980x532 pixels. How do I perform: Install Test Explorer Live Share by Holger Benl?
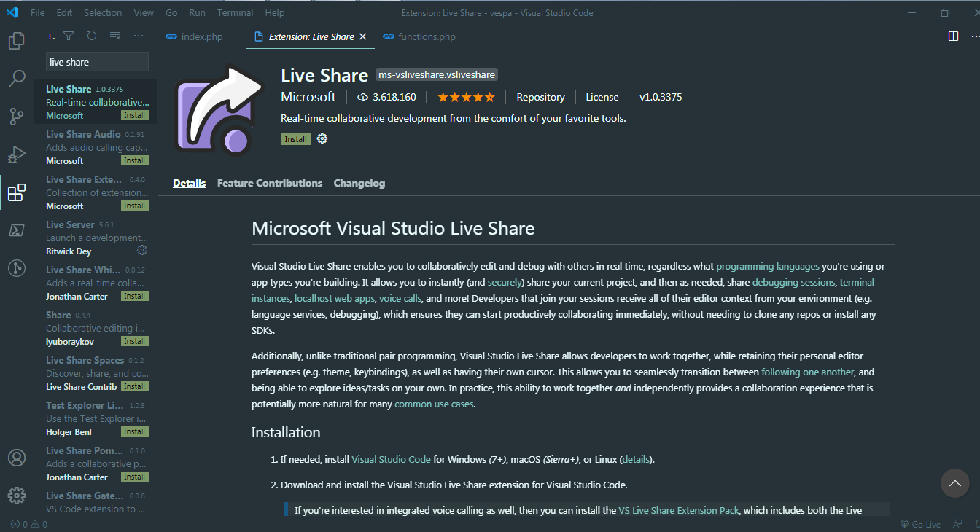(x=134, y=431)
